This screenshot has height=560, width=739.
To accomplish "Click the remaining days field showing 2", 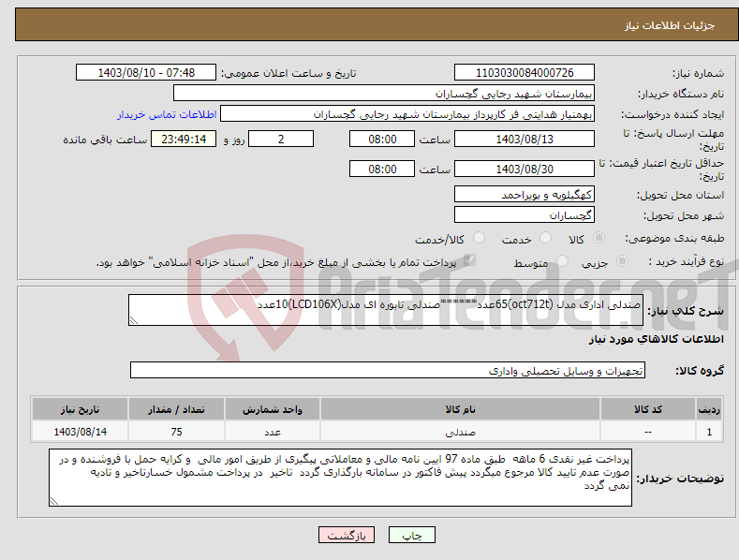I will tap(281, 139).
